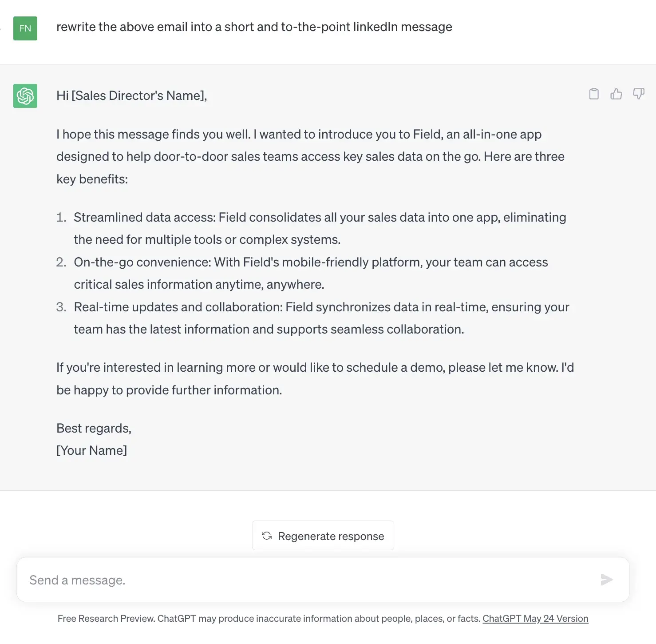Click the Real-time updates and collaboration item
The image size is (656, 644).
[x=321, y=318]
